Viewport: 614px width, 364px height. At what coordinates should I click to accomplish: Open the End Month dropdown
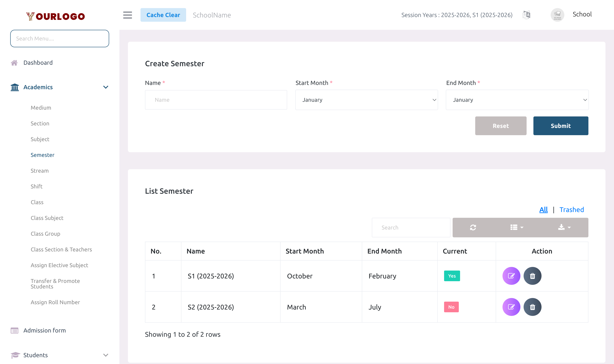[x=517, y=100]
